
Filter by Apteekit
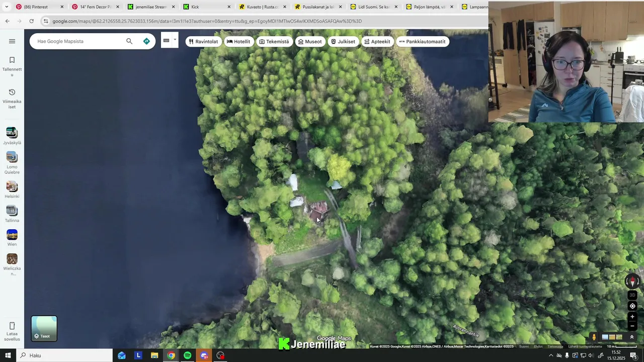point(377,42)
